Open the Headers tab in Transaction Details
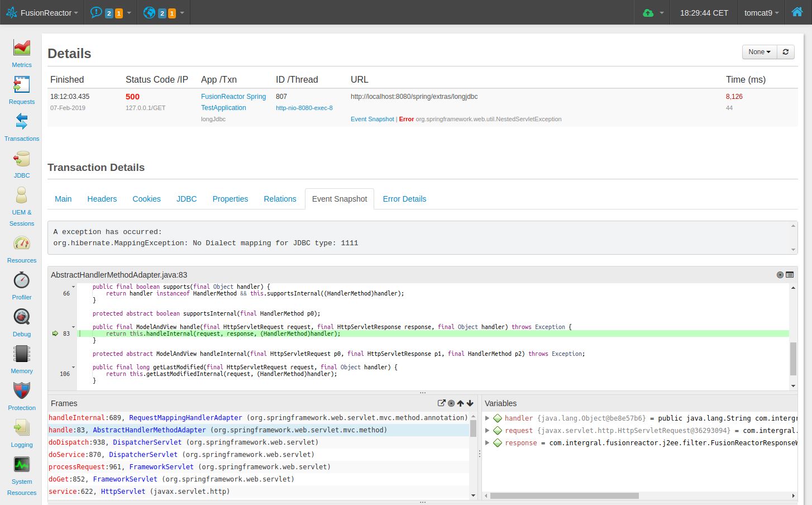The height and width of the screenshot is (505, 812). (102, 199)
